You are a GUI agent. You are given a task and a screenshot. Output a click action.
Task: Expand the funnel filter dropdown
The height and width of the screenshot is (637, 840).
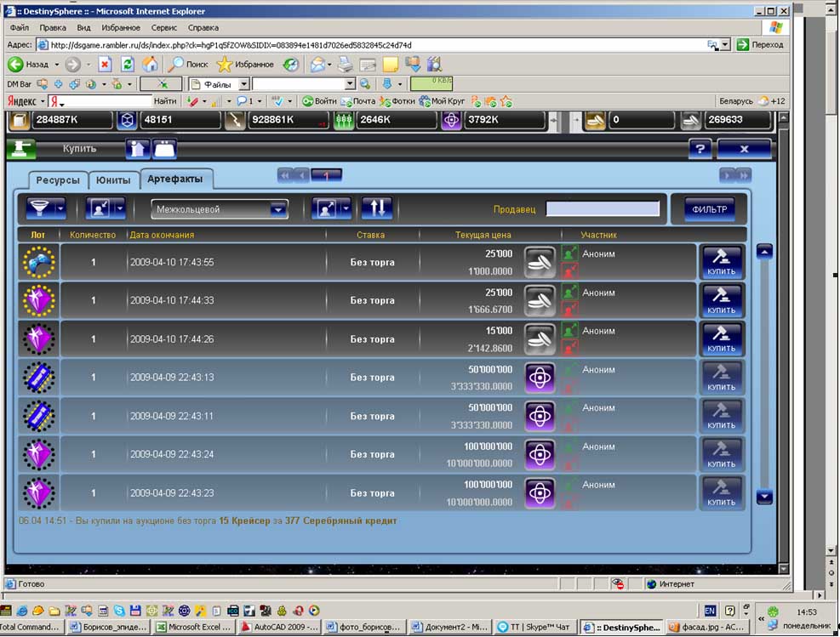[60, 208]
